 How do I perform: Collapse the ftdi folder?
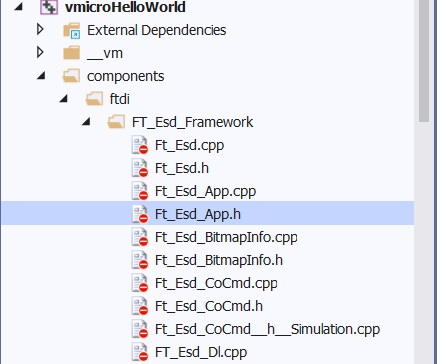coord(64,99)
